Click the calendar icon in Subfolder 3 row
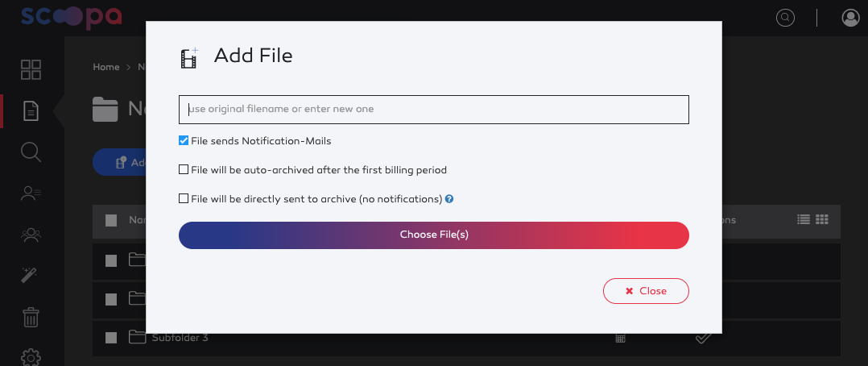The image size is (868, 366). coord(621,338)
